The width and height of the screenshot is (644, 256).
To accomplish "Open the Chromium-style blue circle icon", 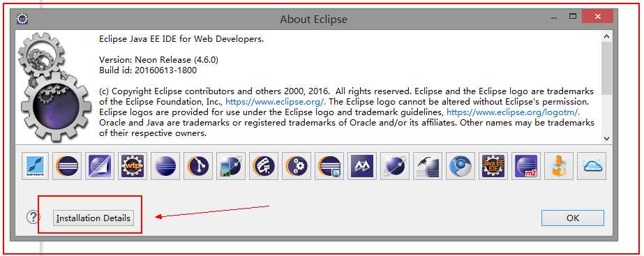I will [460, 166].
